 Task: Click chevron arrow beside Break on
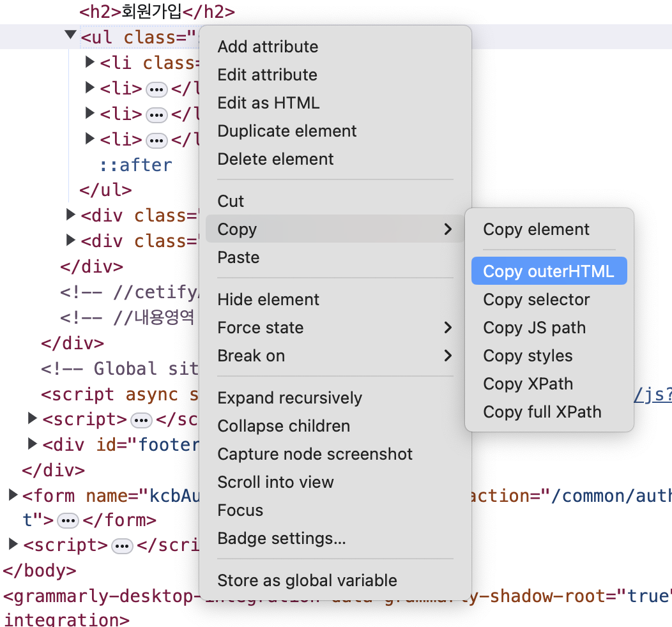(448, 356)
